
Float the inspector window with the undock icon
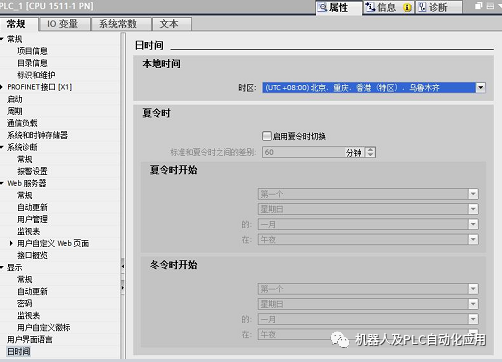click(x=478, y=6)
